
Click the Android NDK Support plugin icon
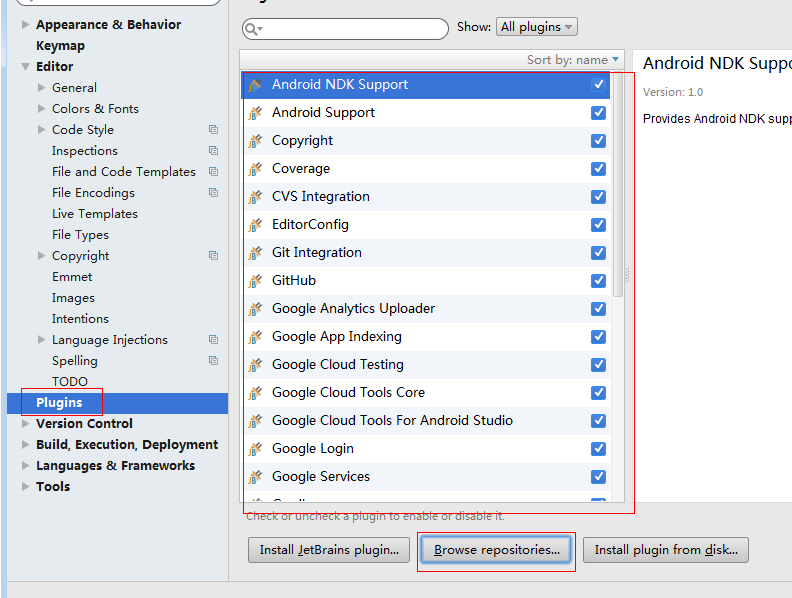pos(256,85)
